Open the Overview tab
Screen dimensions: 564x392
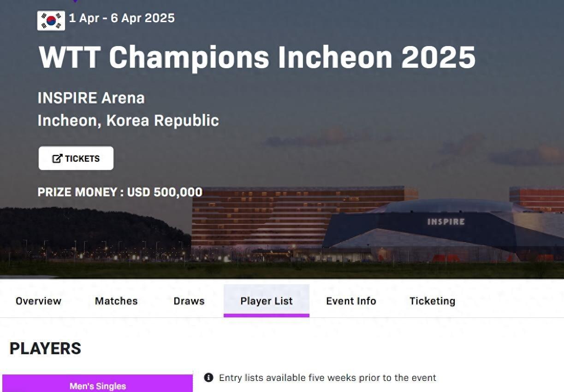click(x=38, y=301)
